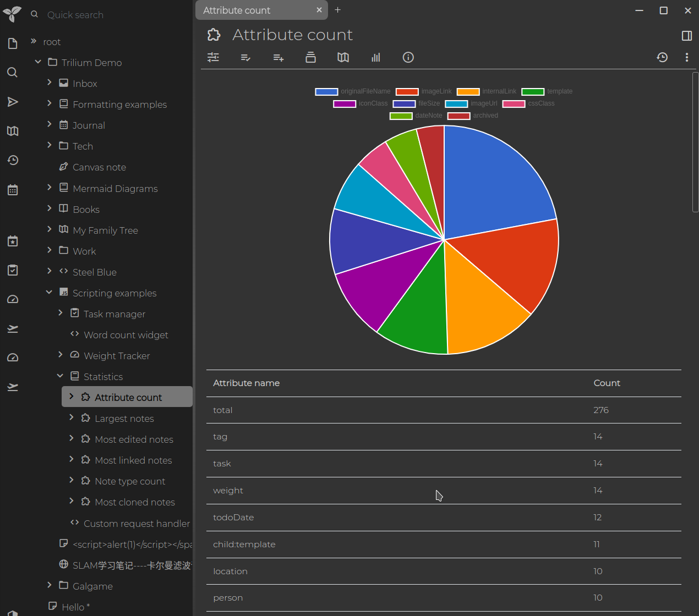This screenshot has height=616, width=699.
Task: Expand Task manager node
Action: (60, 313)
